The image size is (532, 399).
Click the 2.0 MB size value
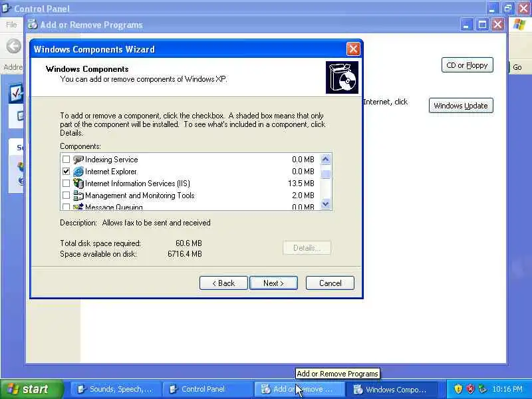[x=303, y=196]
